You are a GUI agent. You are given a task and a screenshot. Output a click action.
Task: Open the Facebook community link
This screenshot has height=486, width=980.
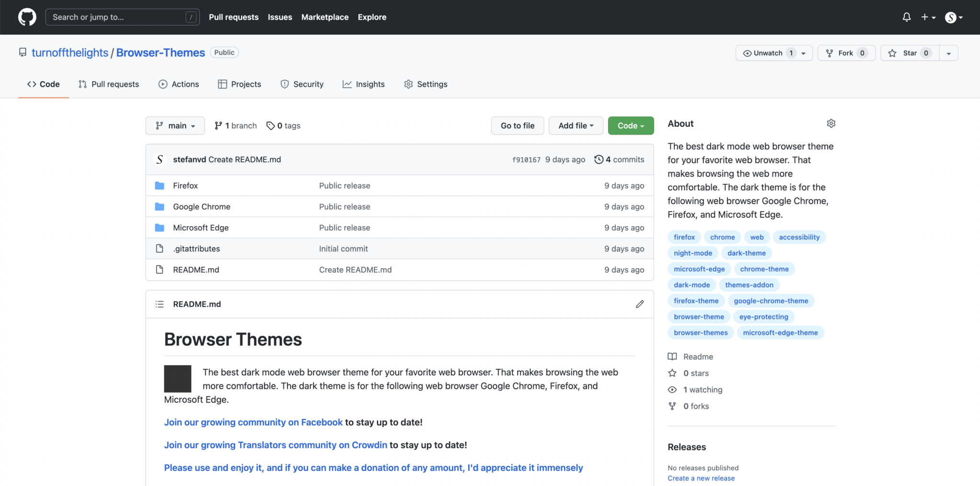[253, 422]
